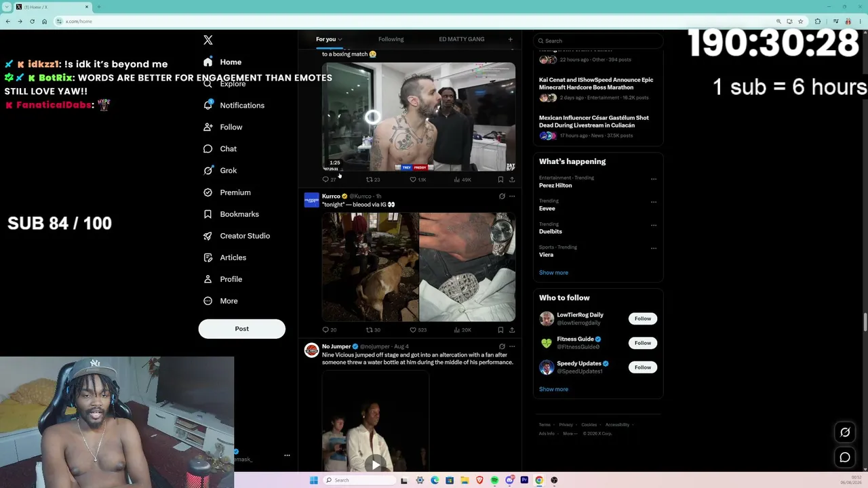Open the floating Messages button

(845, 457)
